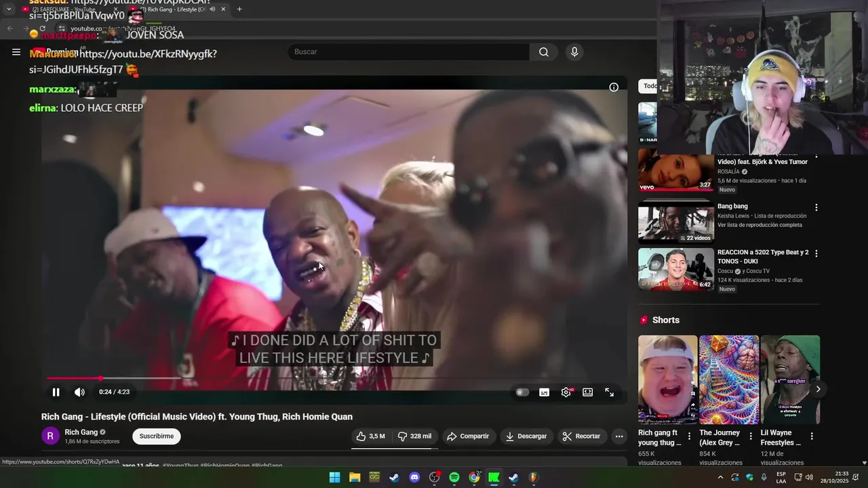Open the Windows Start menu
The image size is (868, 488).
click(334, 477)
